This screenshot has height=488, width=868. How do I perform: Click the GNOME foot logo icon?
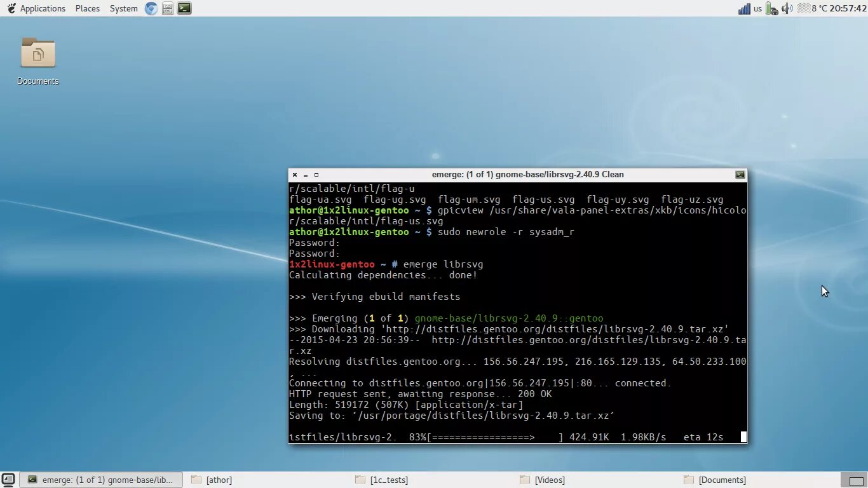coord(11,8)
